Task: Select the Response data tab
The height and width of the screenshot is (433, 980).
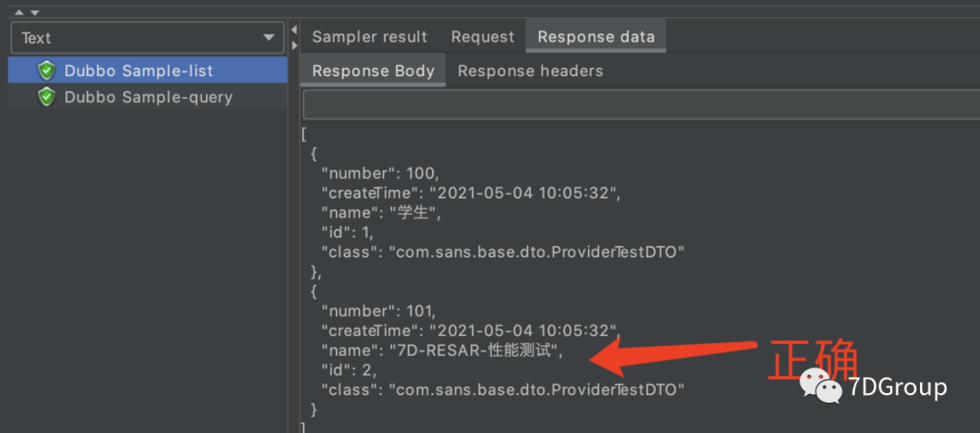Action: tap(595, 37)
